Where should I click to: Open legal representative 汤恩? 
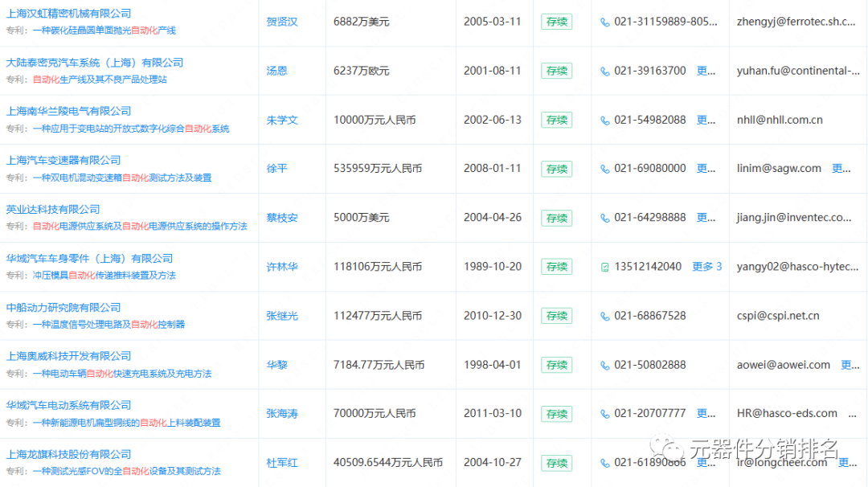276,71
